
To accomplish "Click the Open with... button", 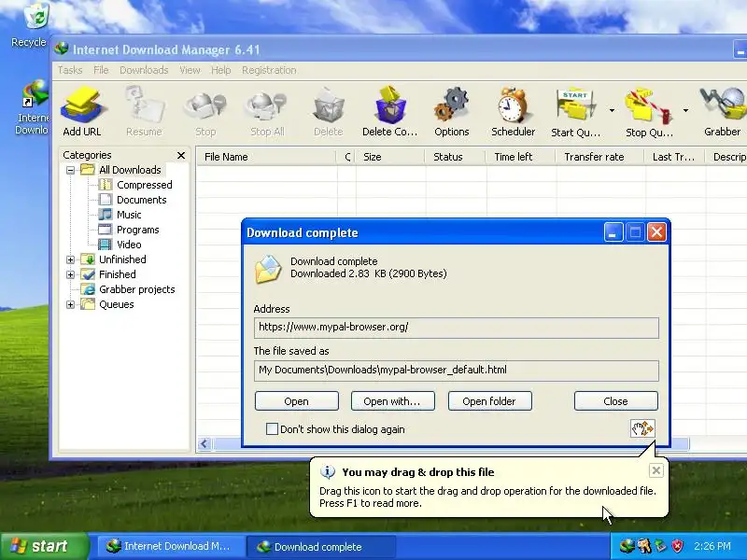I will (x=392, y=401).
